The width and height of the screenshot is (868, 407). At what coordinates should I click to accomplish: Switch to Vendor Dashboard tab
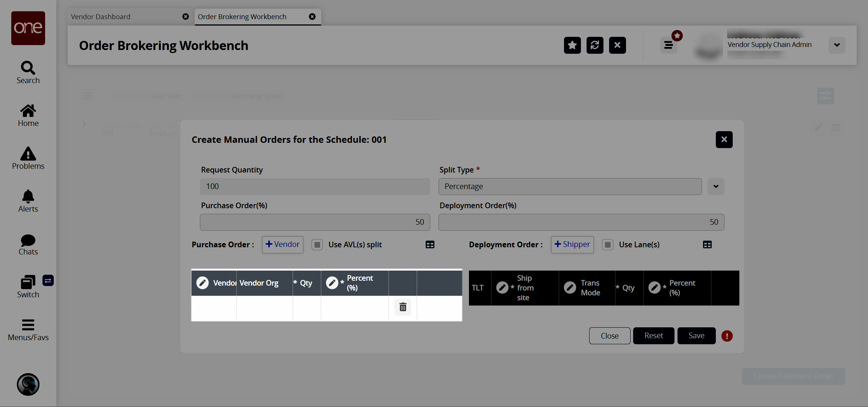[101, 17]
